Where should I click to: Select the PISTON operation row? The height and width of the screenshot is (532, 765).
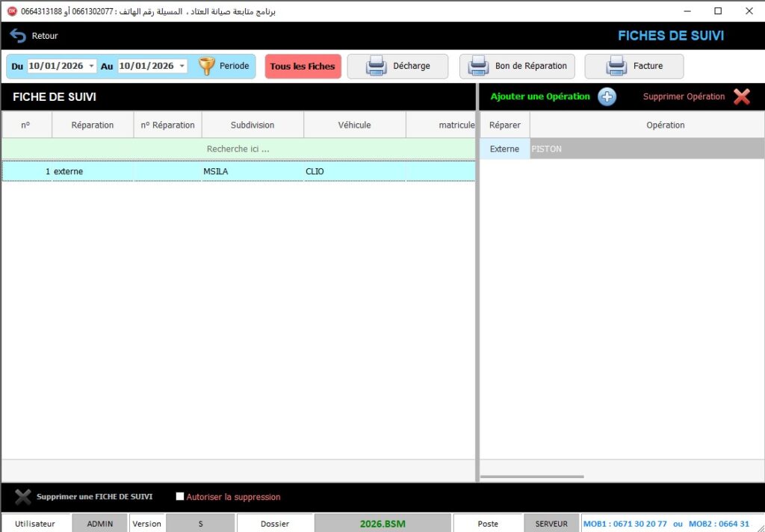coord(646,149)
